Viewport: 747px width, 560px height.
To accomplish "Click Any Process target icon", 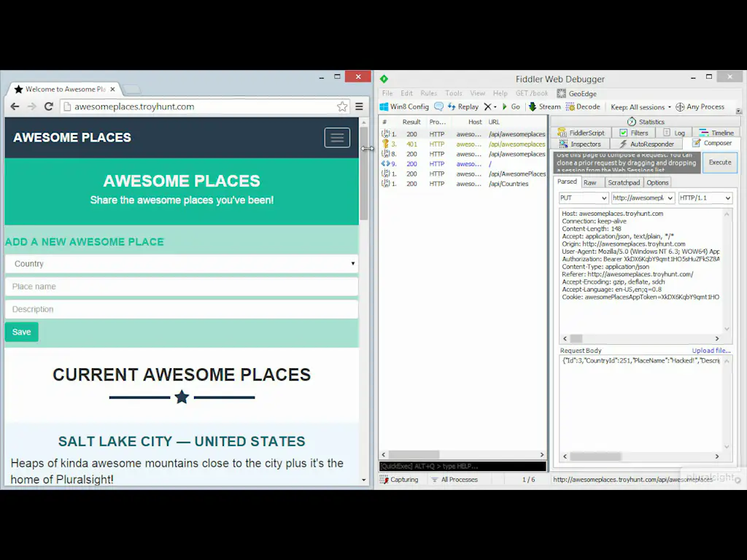I will click(681, 106).
